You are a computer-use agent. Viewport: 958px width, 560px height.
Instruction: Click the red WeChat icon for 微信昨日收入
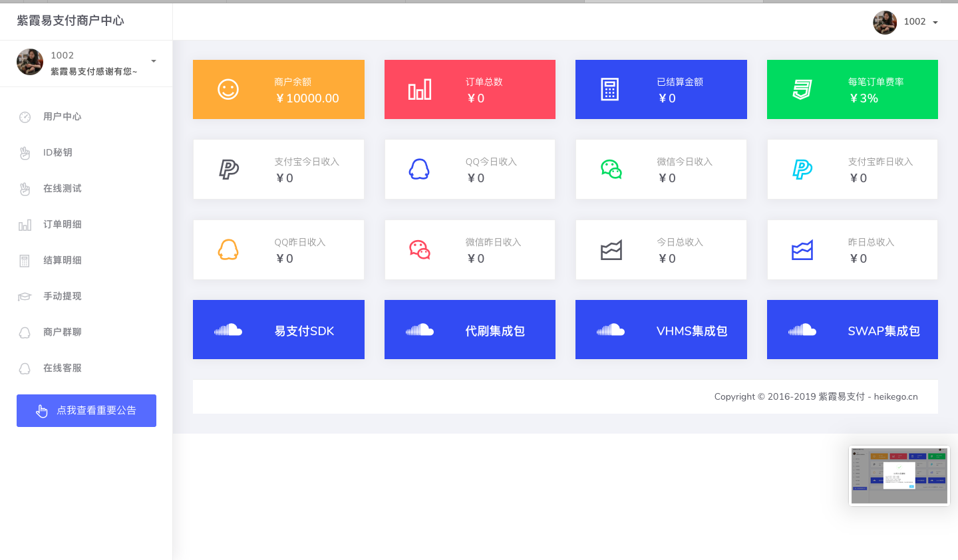click(x=420, y=250)
